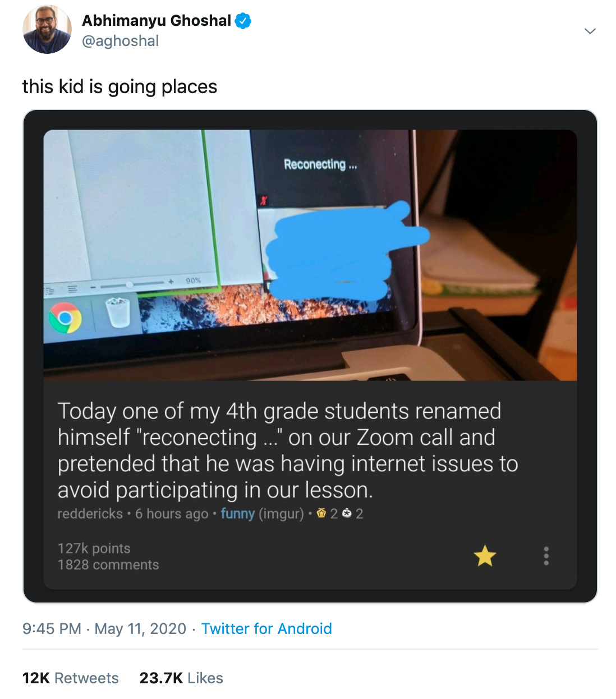The width and height of the screenshot is (616, 699).
Task: Follow the blue funny subreddit link
Action: (238, 513)
